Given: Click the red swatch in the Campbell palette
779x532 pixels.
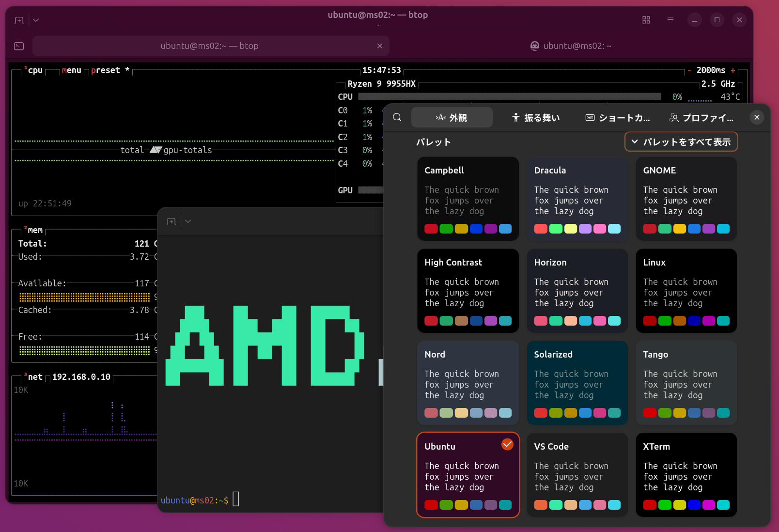Looking at the screenshot, I should tap(431, 229).
